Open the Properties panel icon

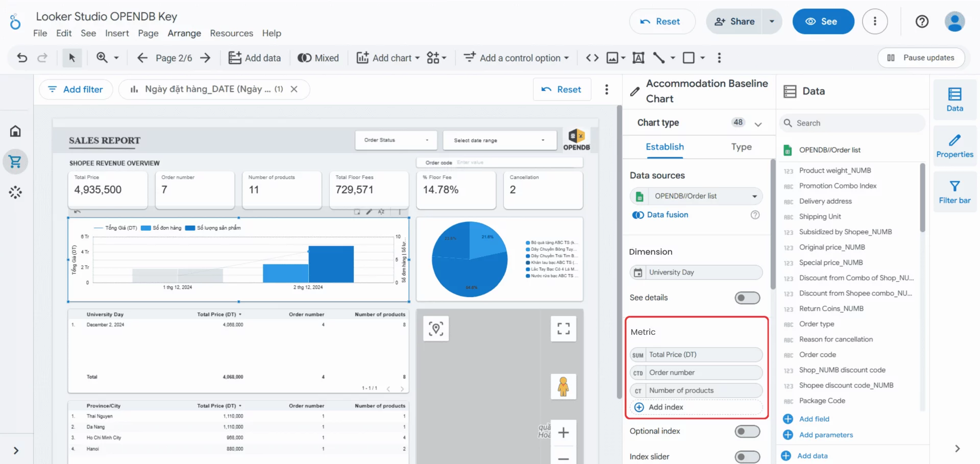pos(954,146)
